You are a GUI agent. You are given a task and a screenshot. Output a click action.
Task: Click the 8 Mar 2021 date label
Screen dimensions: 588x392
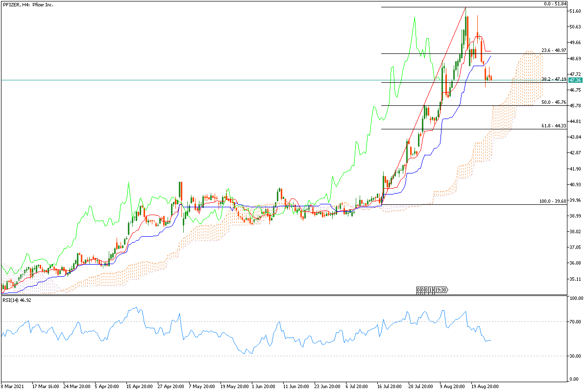[x=13, y=386]
